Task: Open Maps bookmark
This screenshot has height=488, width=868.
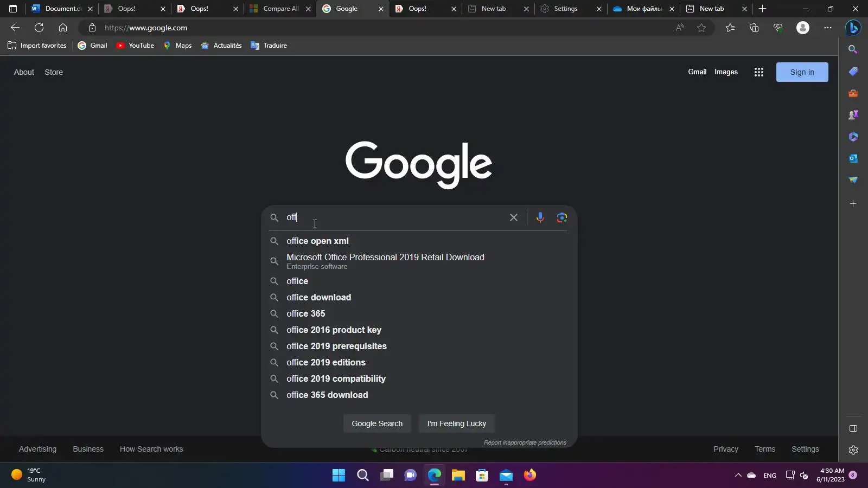Action: pos(177,46)
